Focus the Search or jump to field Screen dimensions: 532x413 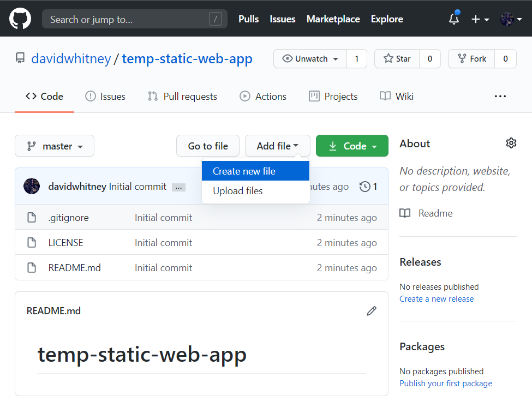[x=134, y=19]
